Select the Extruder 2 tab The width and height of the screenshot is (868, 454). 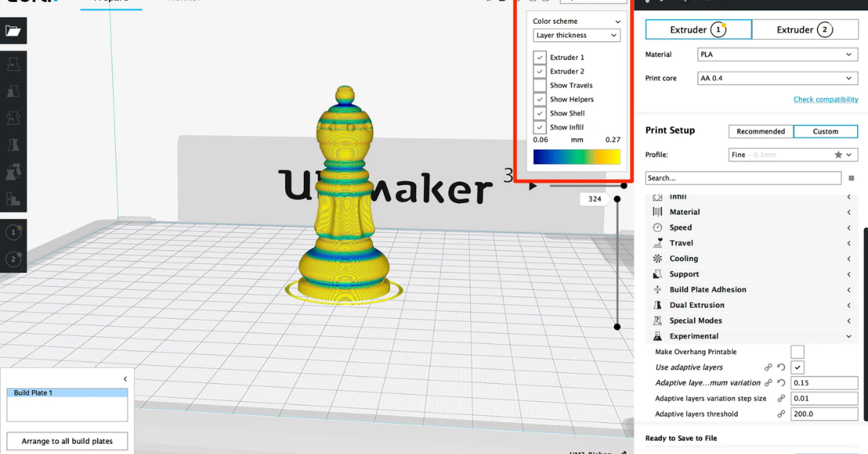click(x=805, y=30)
